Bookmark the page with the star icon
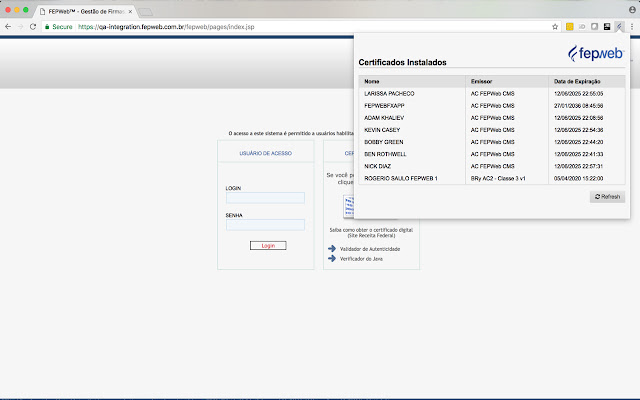 click(555, 27)
